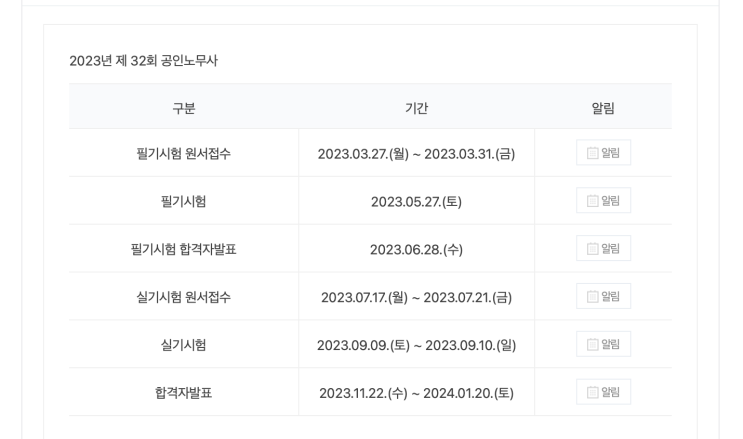Image resolution: width=743 pixels, height=439 pixels.
Task: Click the 알림 calendar icon for 필기시험 원서접수
Action: pyautogui.click(x=603, y=153)
